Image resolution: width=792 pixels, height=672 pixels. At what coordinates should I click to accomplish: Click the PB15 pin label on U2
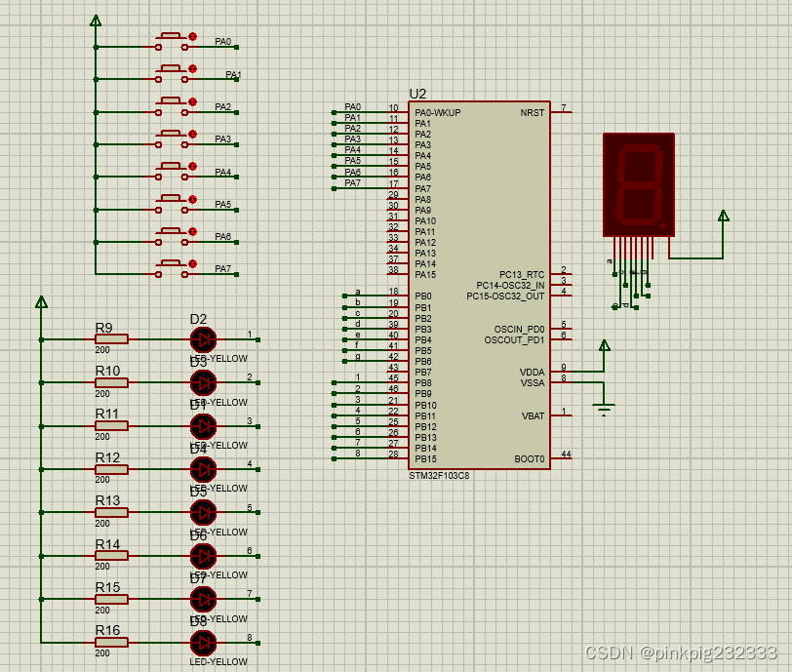pos(426,458)
